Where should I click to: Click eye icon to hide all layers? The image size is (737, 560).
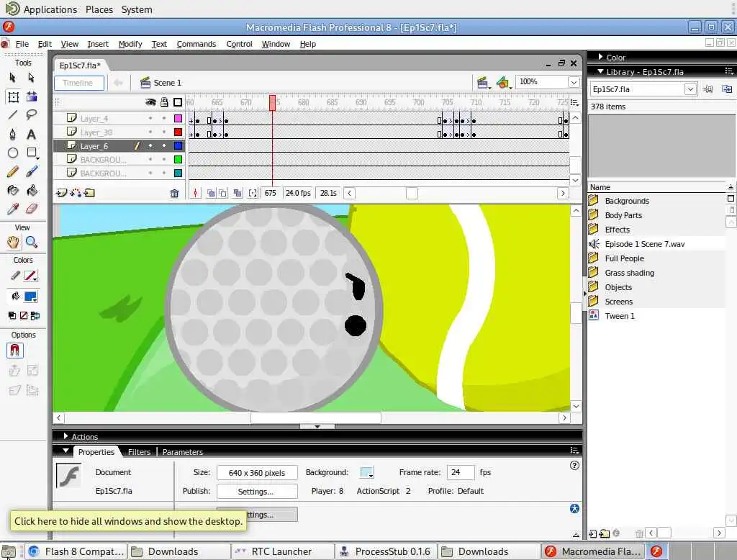pyautogui.click(x=150, y=102)
